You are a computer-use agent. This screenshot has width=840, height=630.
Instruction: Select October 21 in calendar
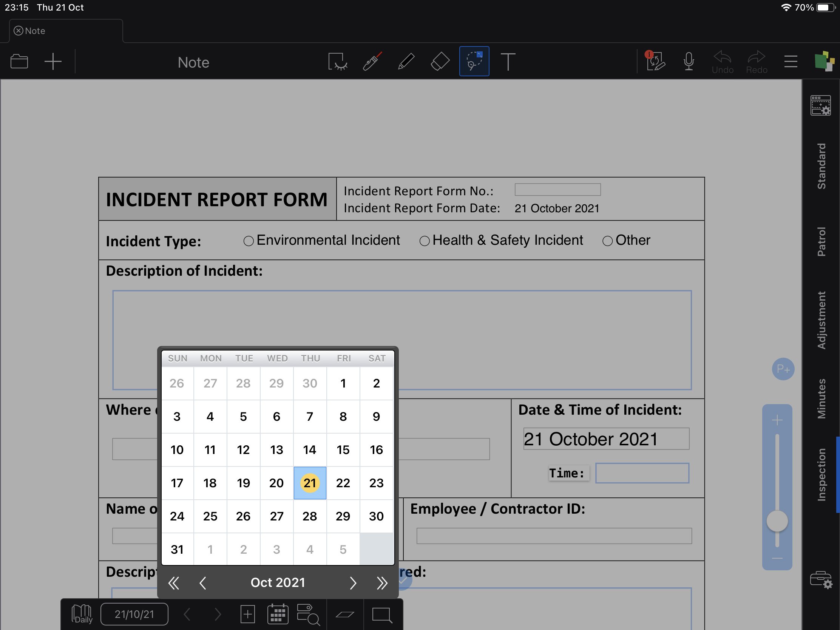coord(310,483)
